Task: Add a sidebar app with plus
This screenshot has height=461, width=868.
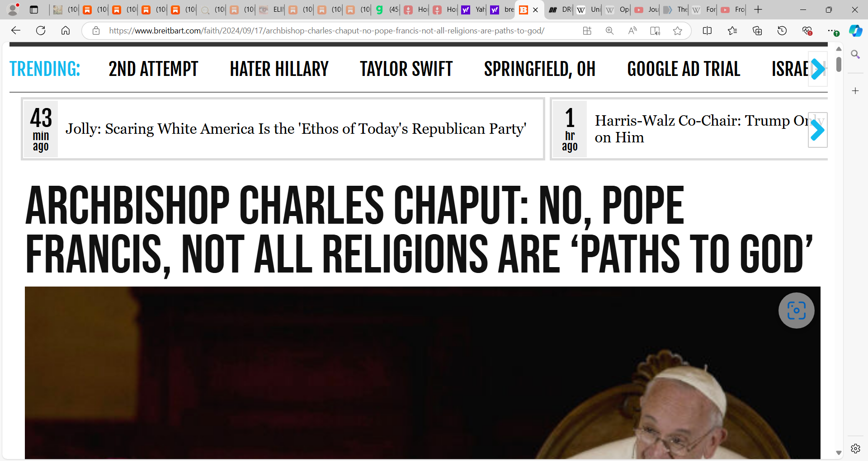Action: [855, 91]
